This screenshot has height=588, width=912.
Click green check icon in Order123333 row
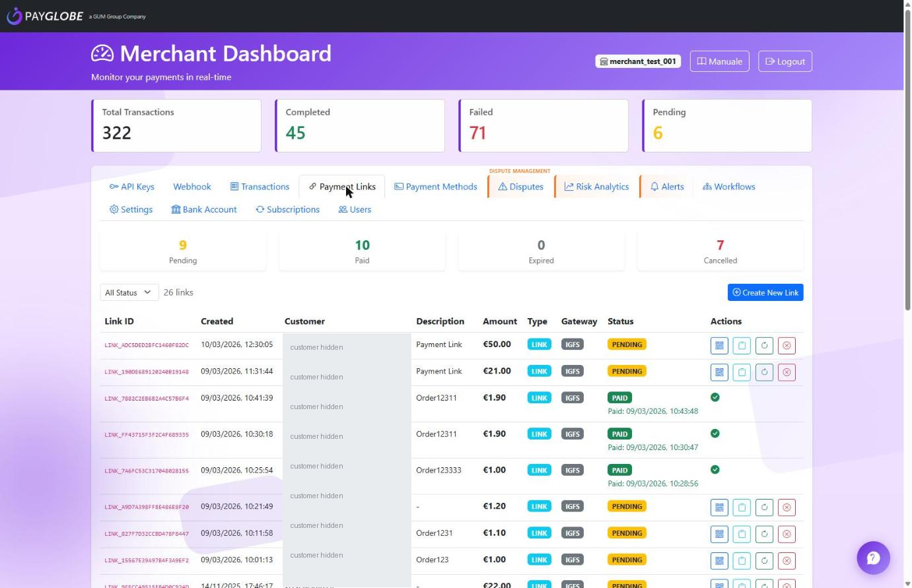[x=715, y=470]
